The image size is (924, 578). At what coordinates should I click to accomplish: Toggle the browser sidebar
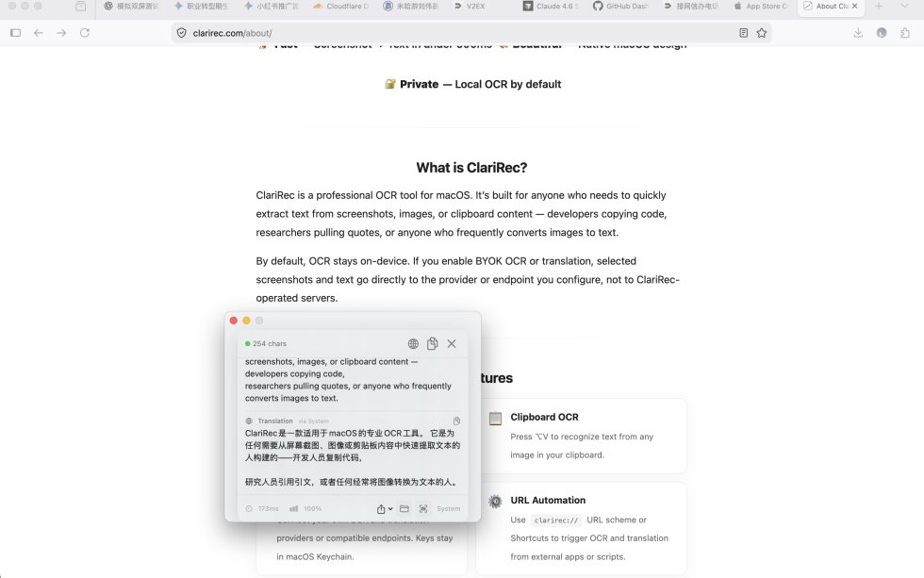pyautogui.click(x=16, y=33)
